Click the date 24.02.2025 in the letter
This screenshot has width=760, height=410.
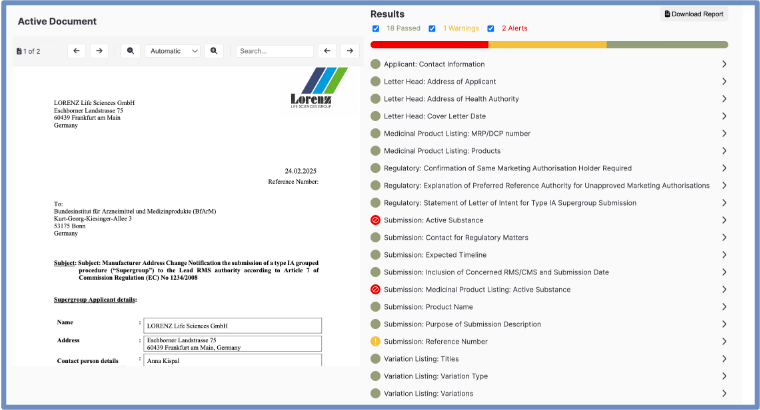(x=301, y=171)
